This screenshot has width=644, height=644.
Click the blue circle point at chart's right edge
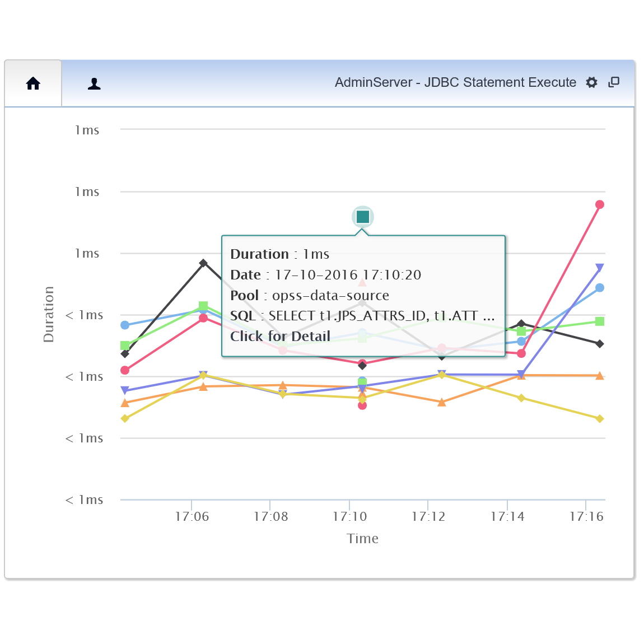[600, 288]
